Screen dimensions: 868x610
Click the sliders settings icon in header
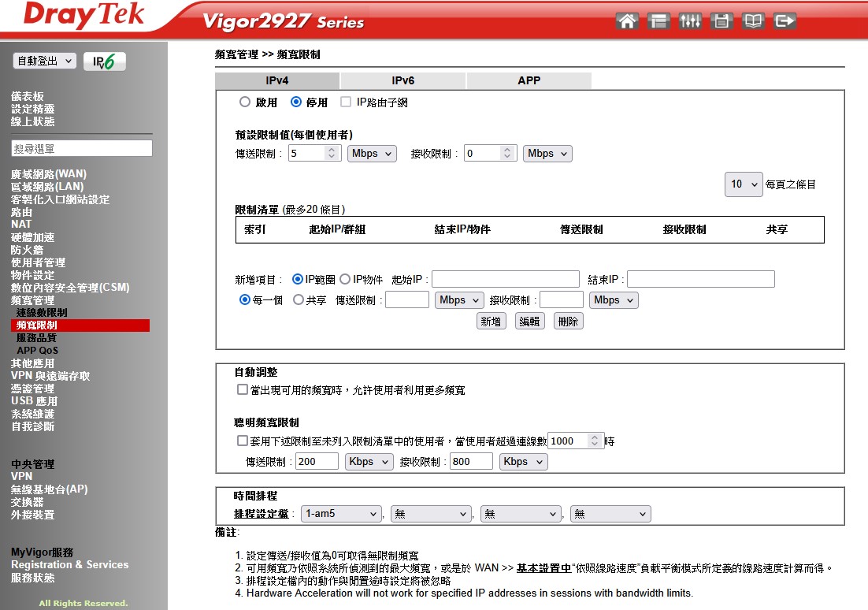(690, 21)
